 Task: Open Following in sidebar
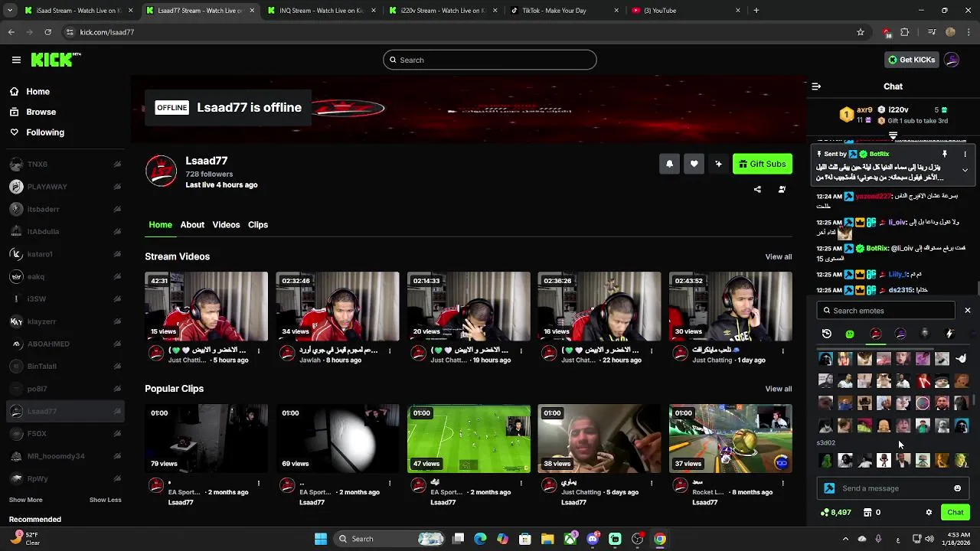tap(65, 132)
